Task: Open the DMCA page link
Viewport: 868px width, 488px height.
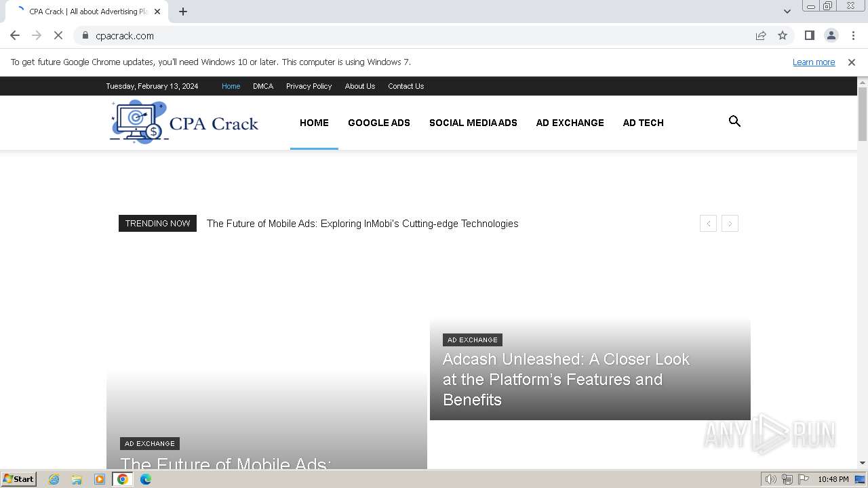Action: (263, 86)
